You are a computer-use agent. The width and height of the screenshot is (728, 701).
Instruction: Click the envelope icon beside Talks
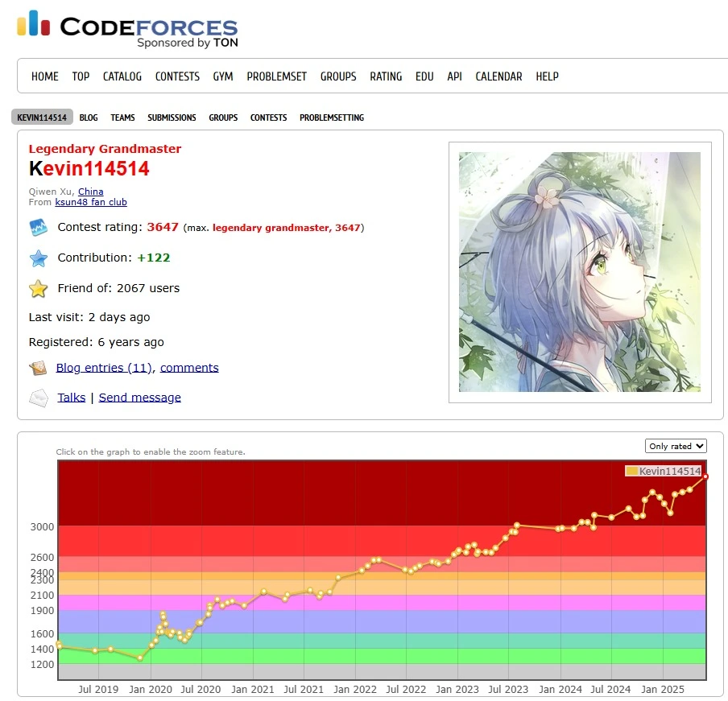click(x=38, y=398)
